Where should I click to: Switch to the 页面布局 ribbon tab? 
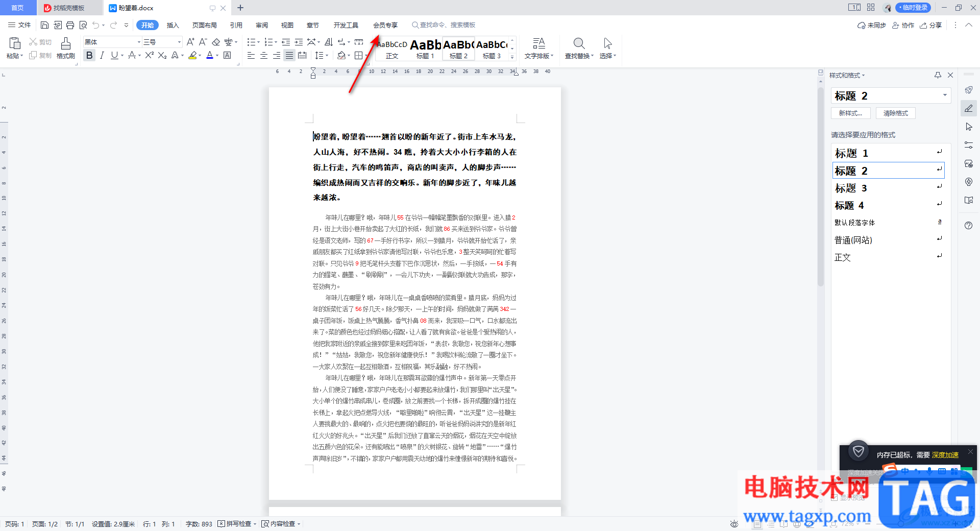(205, 25)
